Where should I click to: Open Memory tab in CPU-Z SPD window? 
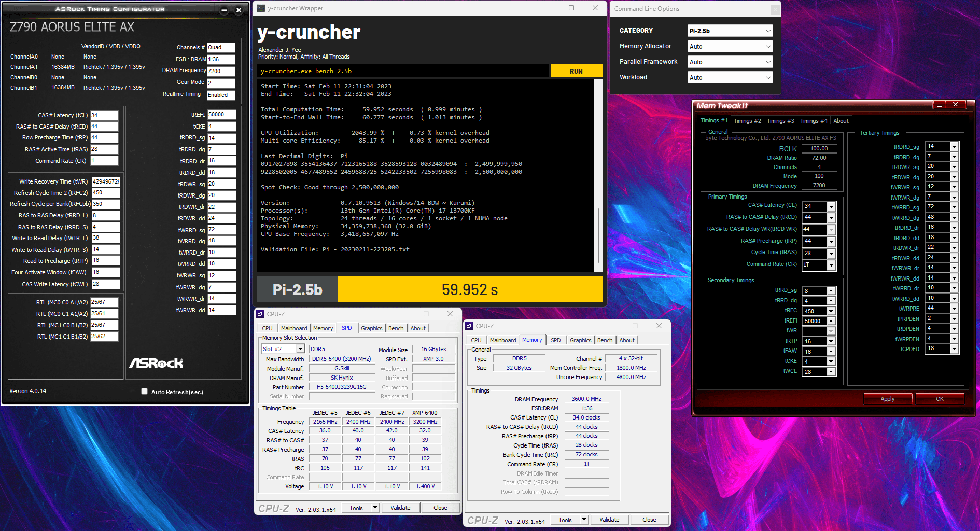click(x=323, y=328)
